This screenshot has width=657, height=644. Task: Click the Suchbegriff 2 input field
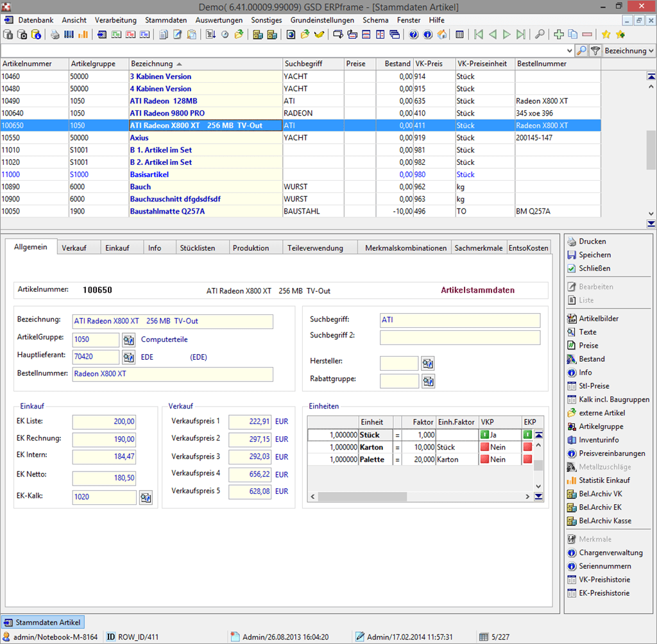click(459, 337)
